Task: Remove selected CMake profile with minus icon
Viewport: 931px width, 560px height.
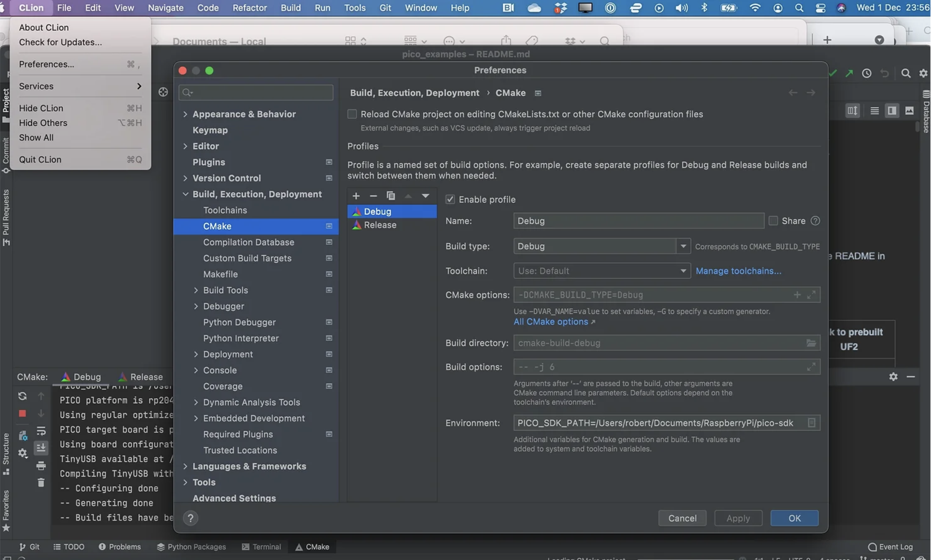Action: 373,196
